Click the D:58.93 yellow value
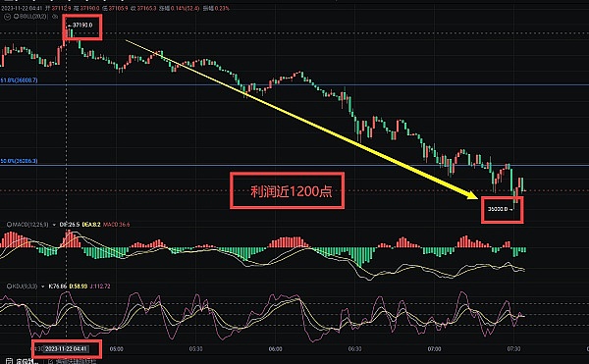 point(79,286)
